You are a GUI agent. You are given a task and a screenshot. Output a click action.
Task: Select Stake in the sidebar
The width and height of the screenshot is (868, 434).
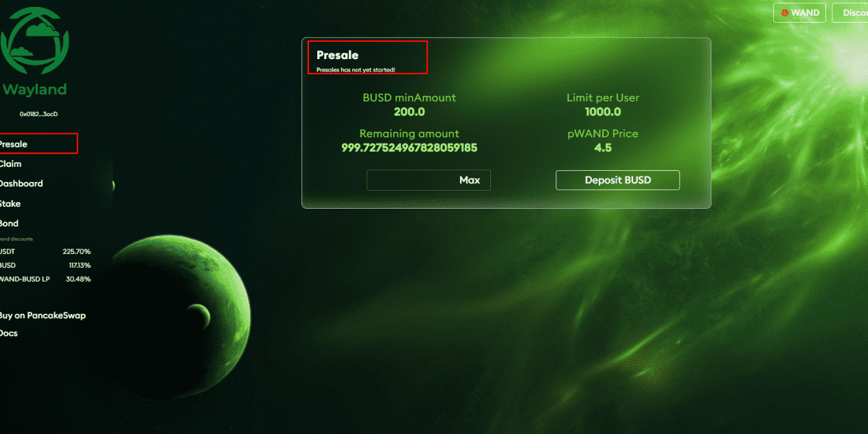(10, 203)
